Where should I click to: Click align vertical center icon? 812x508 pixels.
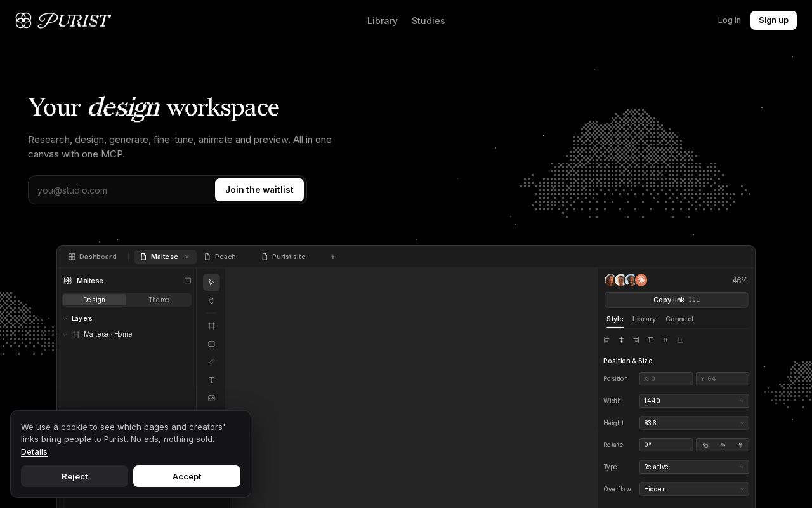tap(665, 340)
